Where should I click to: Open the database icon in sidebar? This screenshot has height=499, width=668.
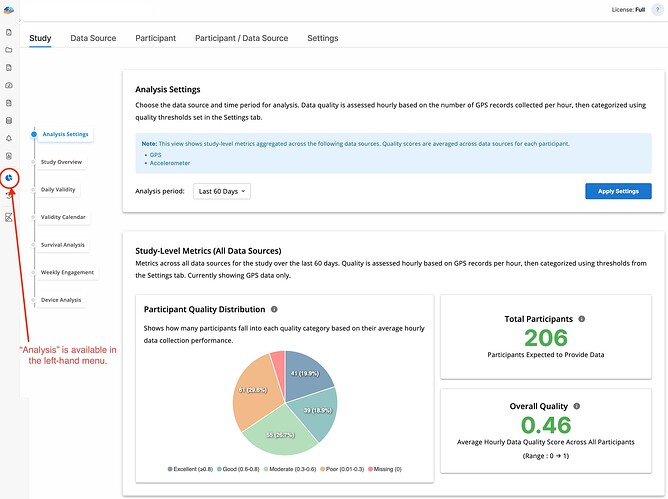[9, 121]
